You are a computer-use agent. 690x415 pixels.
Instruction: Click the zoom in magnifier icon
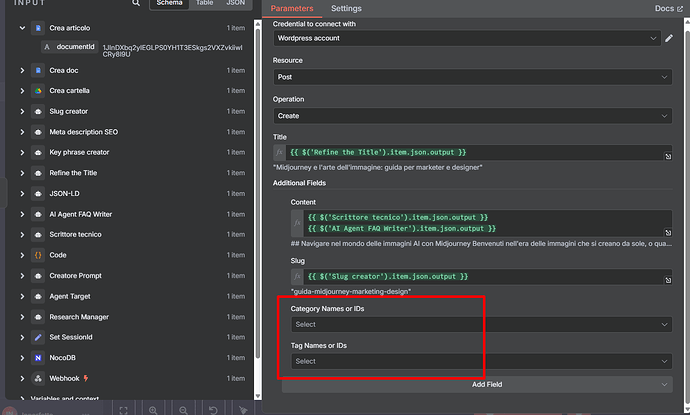coord(153,410)
